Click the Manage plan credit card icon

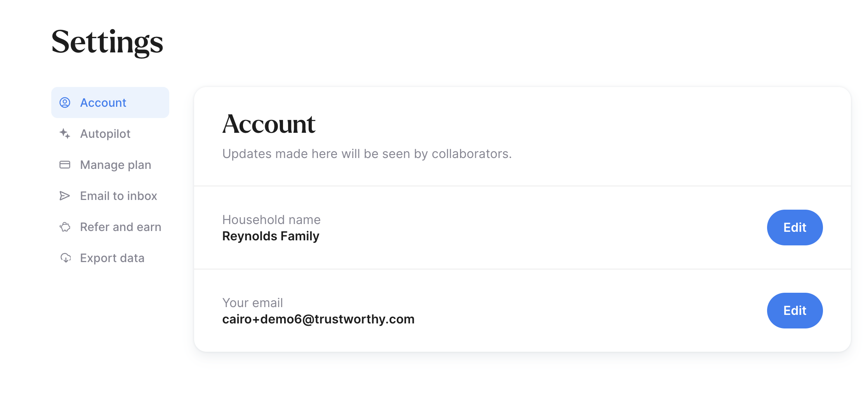pos(65,165)
